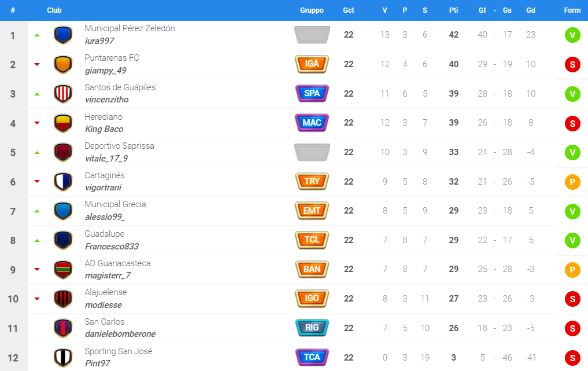Click the Municipal Pérez Zeledón blue shield crest
The image size is (588, 371).
click(63, 35)
